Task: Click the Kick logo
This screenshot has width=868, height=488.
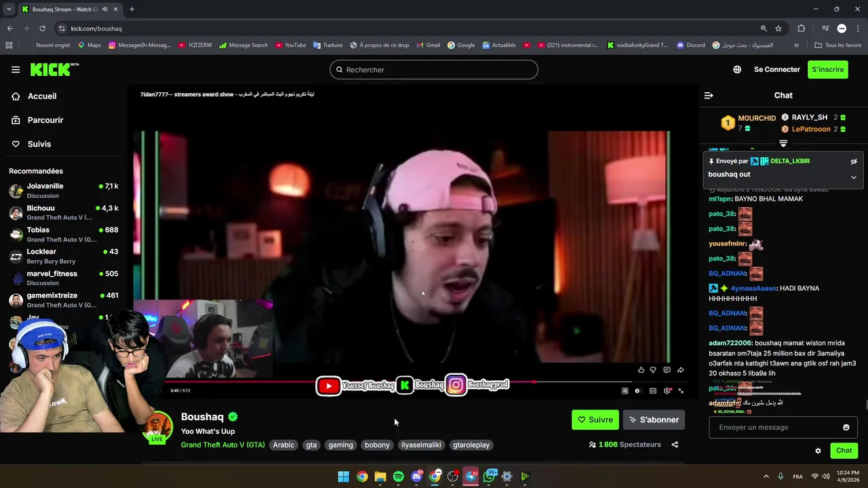Action: (54, 69)
